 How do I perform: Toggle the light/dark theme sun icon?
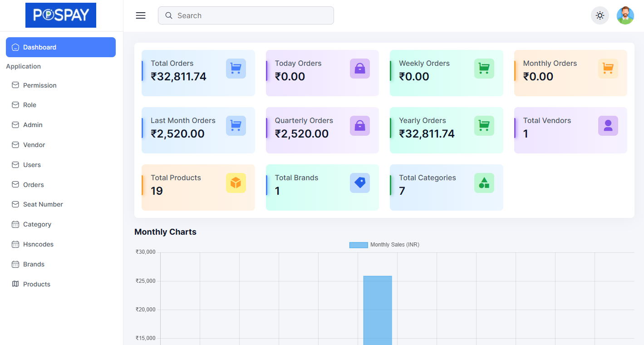600,15
